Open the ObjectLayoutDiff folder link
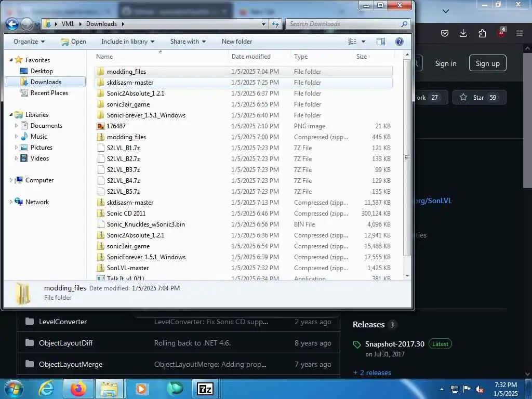Screen dimensions: 532x399 coord(66,343)
